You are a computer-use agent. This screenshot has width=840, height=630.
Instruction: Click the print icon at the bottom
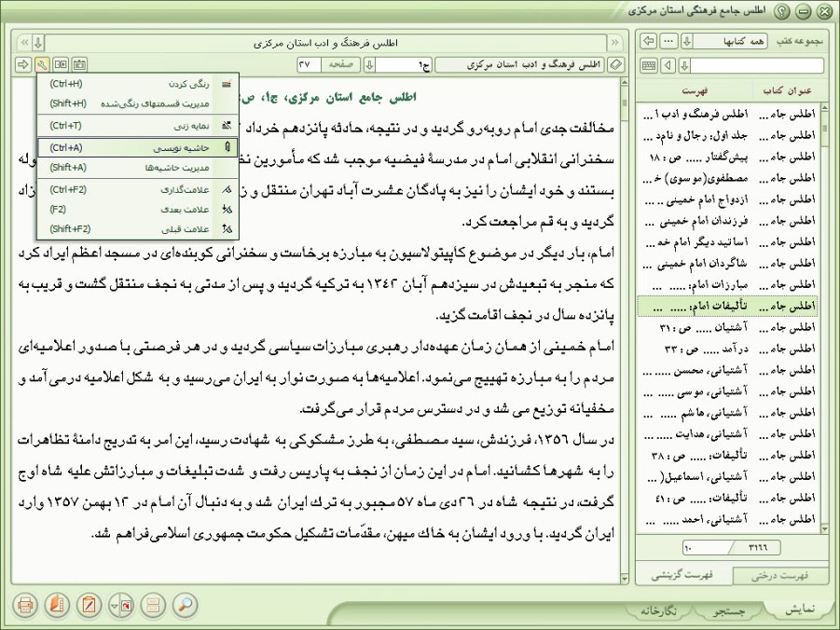click(24, 606)
